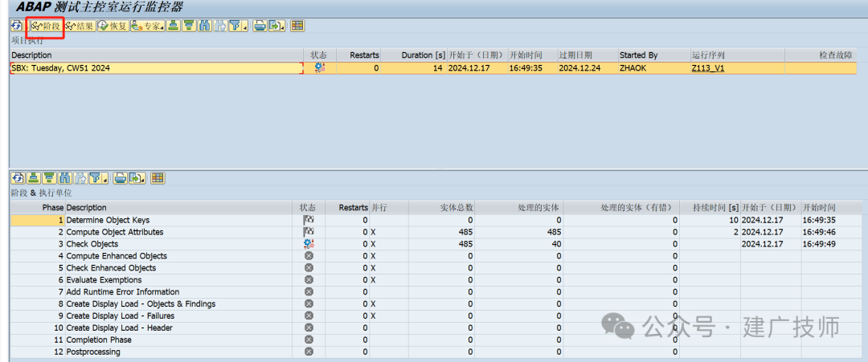Screen dimensions: 868x362
Task: Click the Duration [s] column header
Action: tap(414, 55)
